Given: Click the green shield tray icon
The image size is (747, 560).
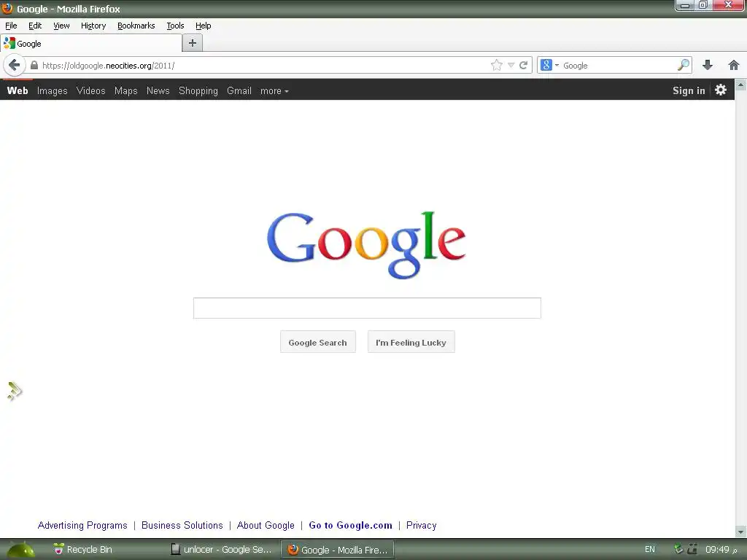Looking at the screenshot, I should pos(679,550).
